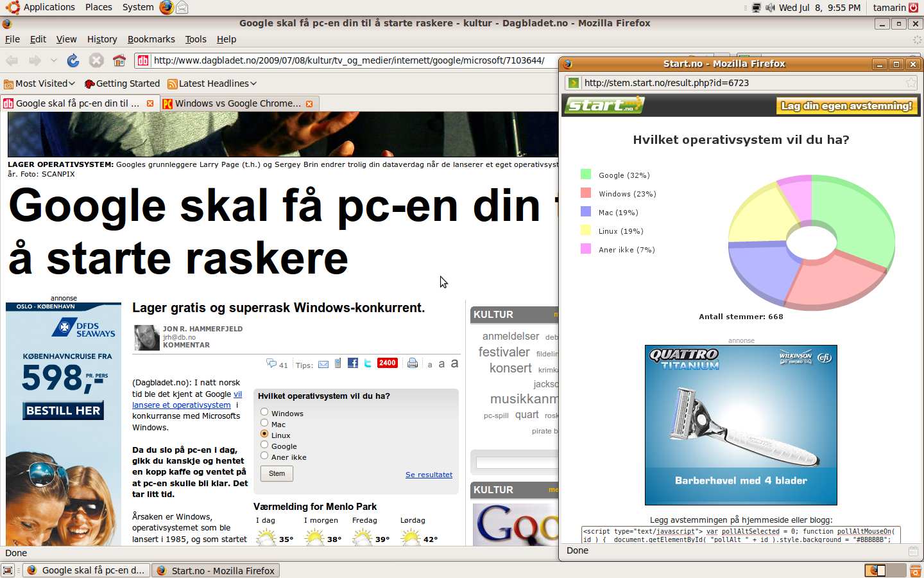Click the network connection tray icon
This screenshot has height=578, width=924.
tap(757, 8)
